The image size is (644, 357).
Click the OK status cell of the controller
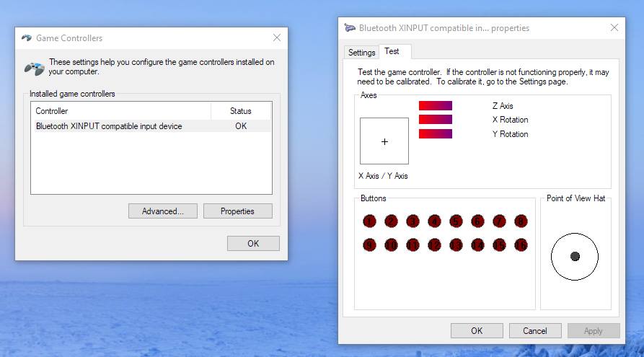(x=241, y=126)
